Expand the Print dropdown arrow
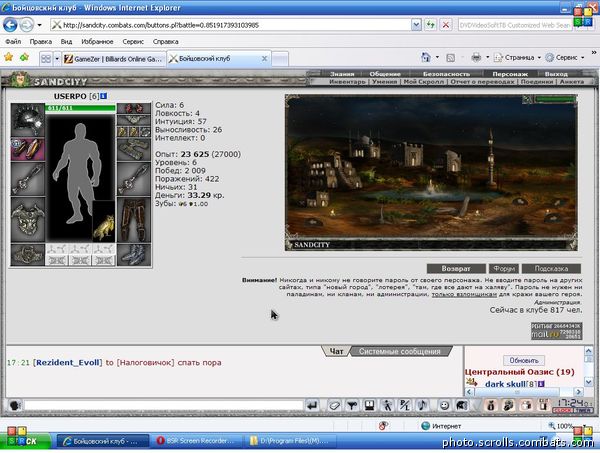The image size is (600, 453). (x=488, y=57)
